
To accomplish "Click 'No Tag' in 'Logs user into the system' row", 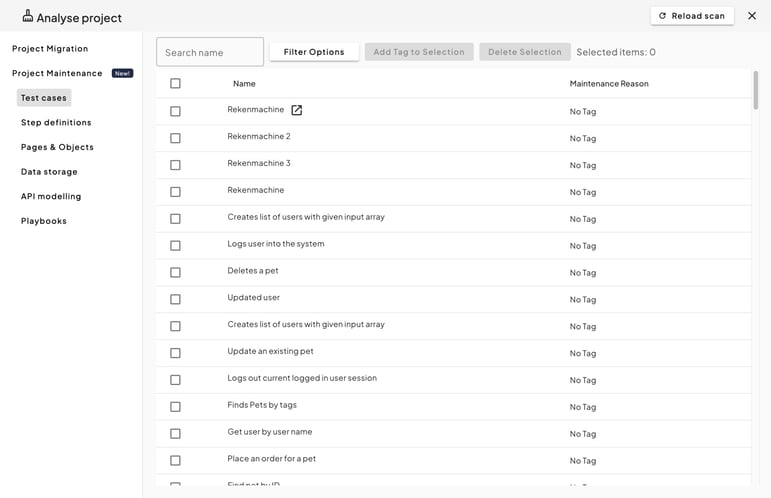I will [x=583, y=246].
